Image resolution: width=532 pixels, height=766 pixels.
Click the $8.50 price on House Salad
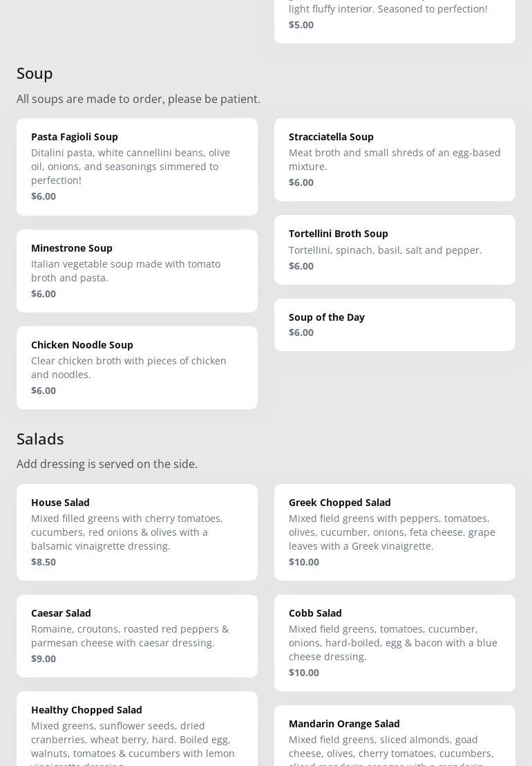(44, 562)
